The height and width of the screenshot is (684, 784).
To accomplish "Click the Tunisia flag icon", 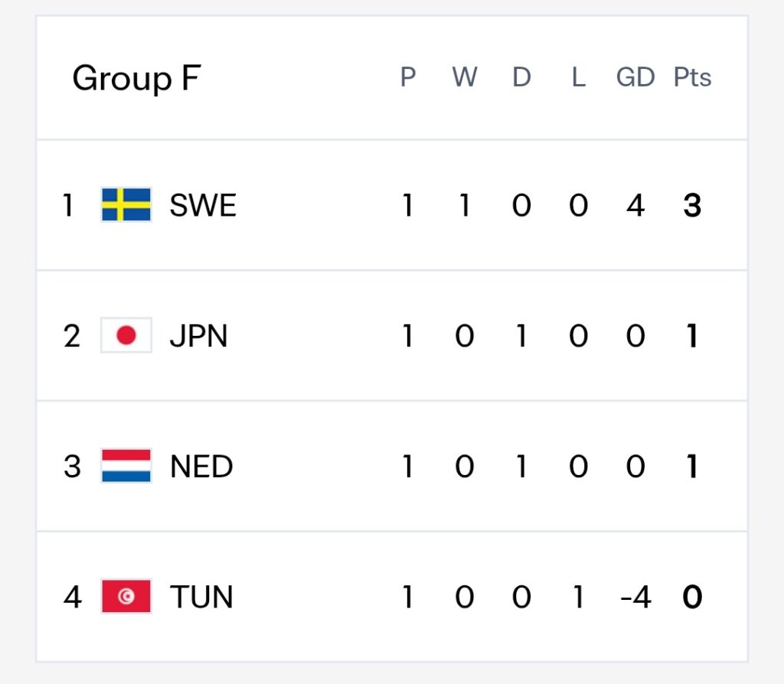I will (126, 596).
